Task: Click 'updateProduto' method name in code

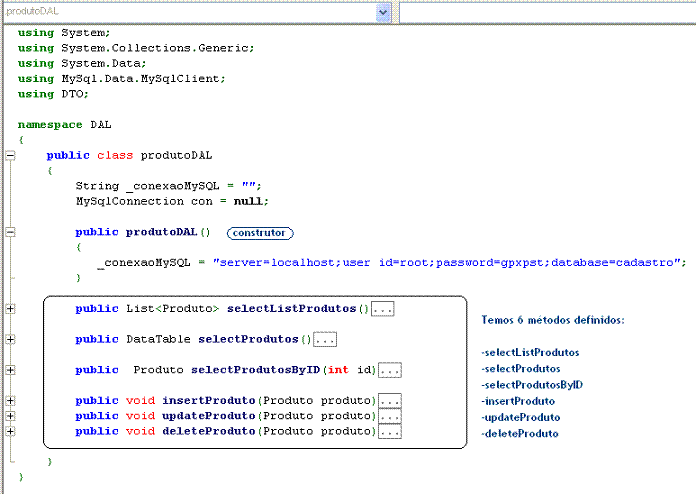Action: (x=209, y=416)
